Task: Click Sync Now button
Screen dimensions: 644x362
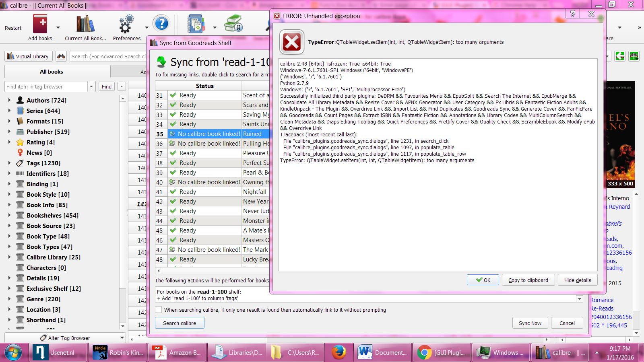Action: (x=530, y=323)
